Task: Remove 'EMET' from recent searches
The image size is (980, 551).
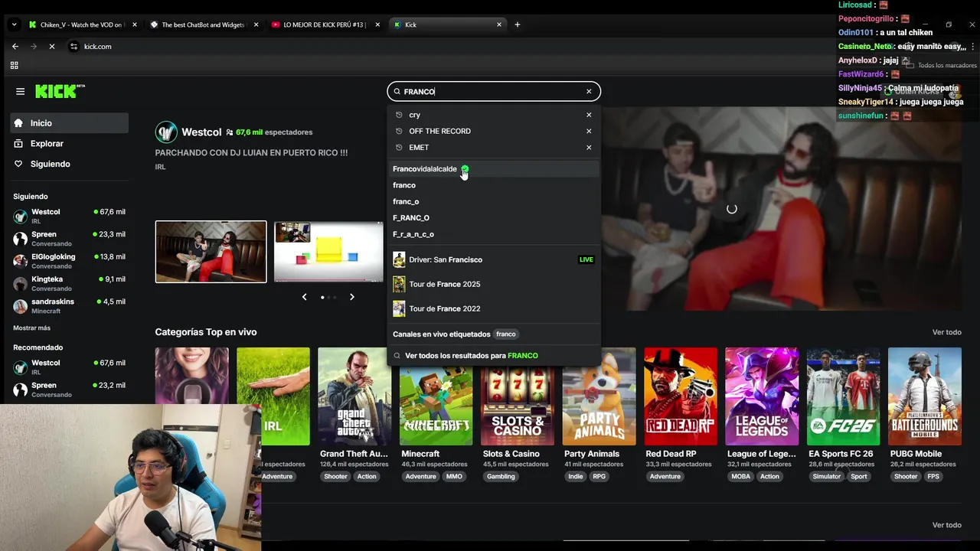Action: (589, 147)
